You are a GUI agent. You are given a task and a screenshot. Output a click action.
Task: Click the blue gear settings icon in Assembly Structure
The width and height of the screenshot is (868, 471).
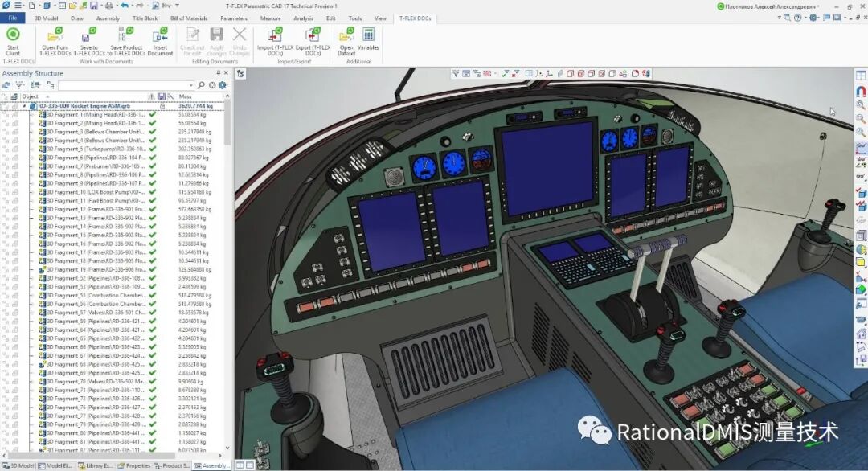point(223,85)
